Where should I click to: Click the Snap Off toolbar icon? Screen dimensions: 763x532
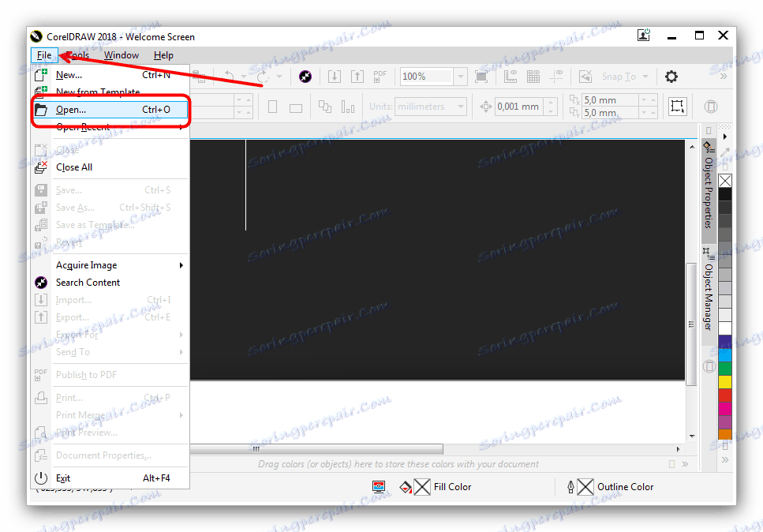pos(585,77)
